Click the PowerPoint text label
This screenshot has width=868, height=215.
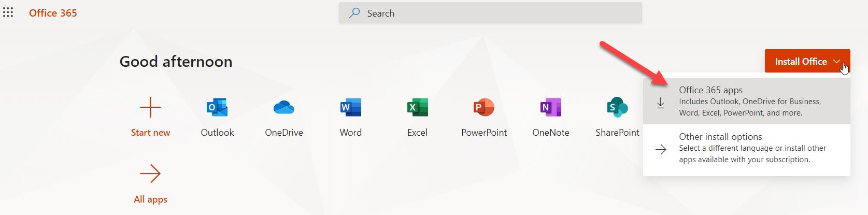(x=484, y=133)
